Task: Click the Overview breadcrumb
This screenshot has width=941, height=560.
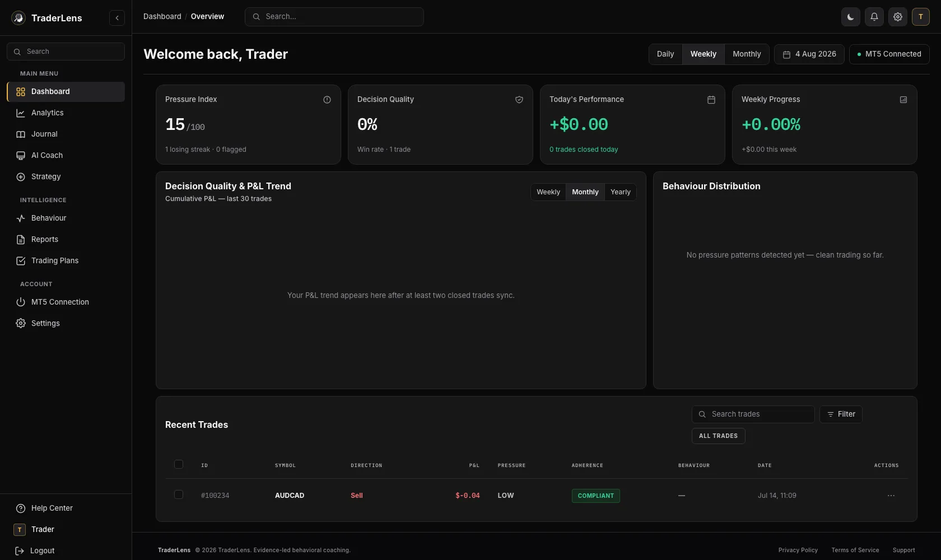Action: click(x=207, y=17)
